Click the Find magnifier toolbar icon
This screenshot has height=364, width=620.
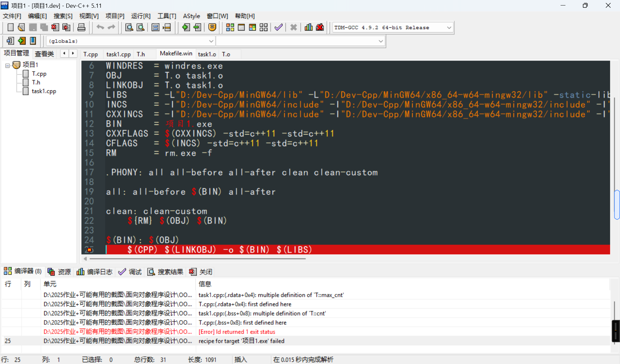[x=129, y=27]
